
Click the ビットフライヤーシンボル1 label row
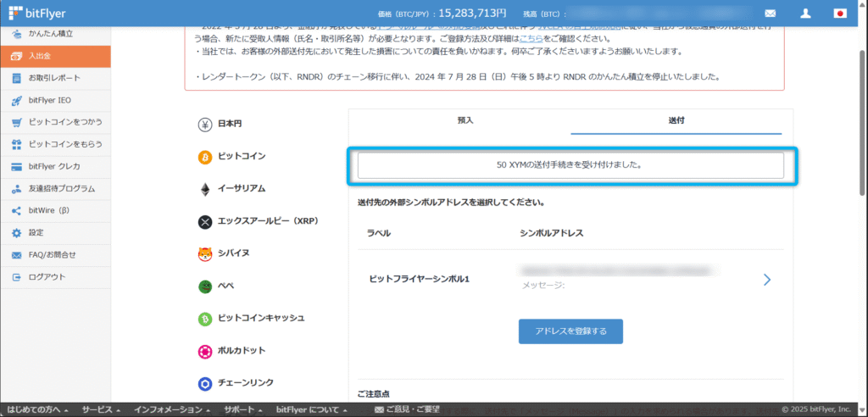tap(570, 279)
